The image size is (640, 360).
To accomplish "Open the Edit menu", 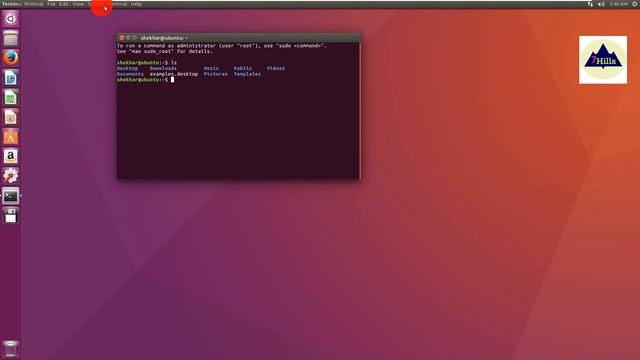I will point(64,4).
